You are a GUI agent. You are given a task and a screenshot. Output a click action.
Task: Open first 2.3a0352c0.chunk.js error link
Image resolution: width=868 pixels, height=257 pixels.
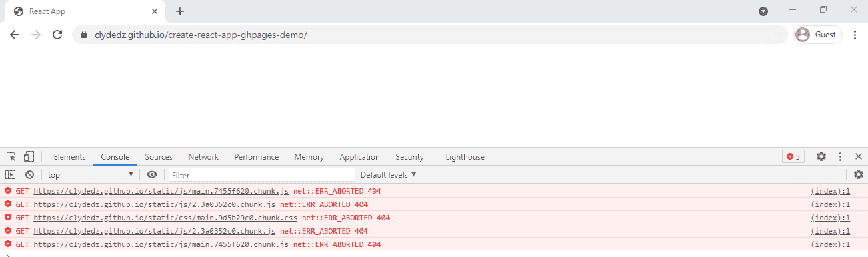tap(155, 204)
